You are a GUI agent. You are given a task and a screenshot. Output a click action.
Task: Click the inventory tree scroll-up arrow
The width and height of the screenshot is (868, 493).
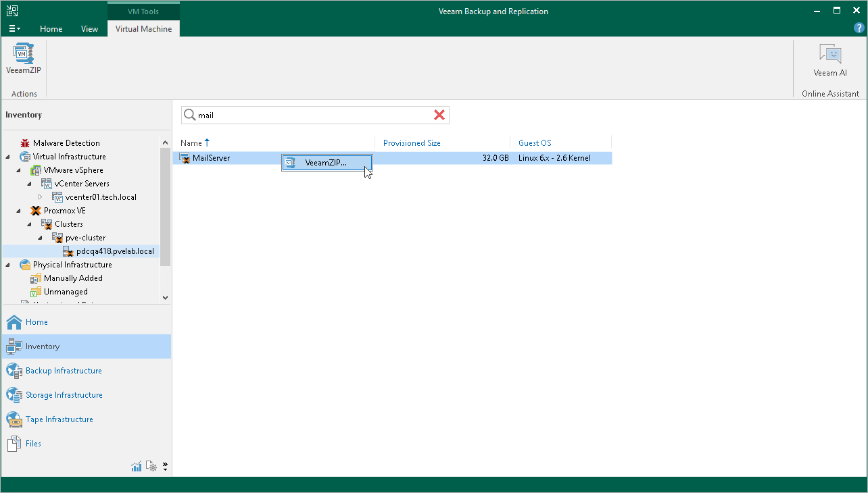(166, 142)
